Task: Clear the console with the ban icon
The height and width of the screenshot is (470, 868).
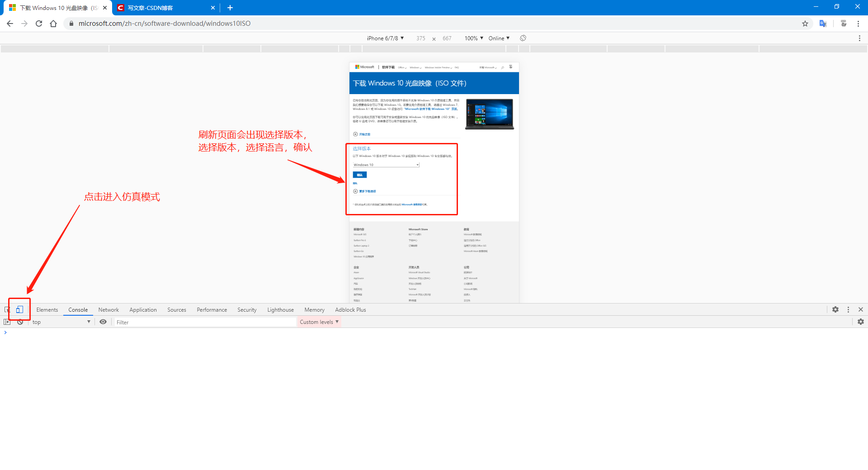Action: pyautogui.click(x=20, y=322)
